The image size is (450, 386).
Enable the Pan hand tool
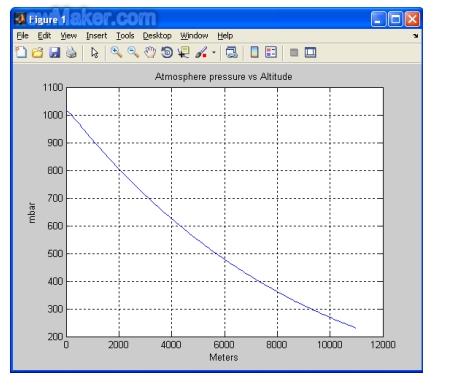click(x=150, y=52)
